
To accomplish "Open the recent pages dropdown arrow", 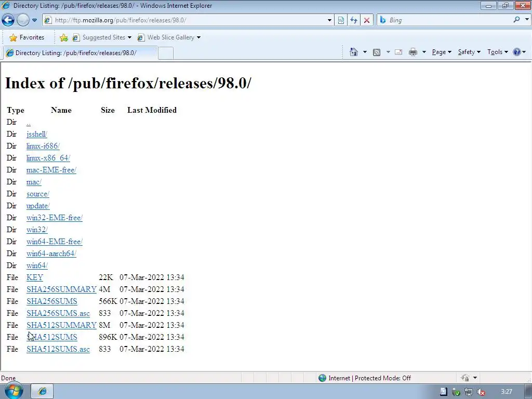I will pyautogui.click(x=34, y=20).
